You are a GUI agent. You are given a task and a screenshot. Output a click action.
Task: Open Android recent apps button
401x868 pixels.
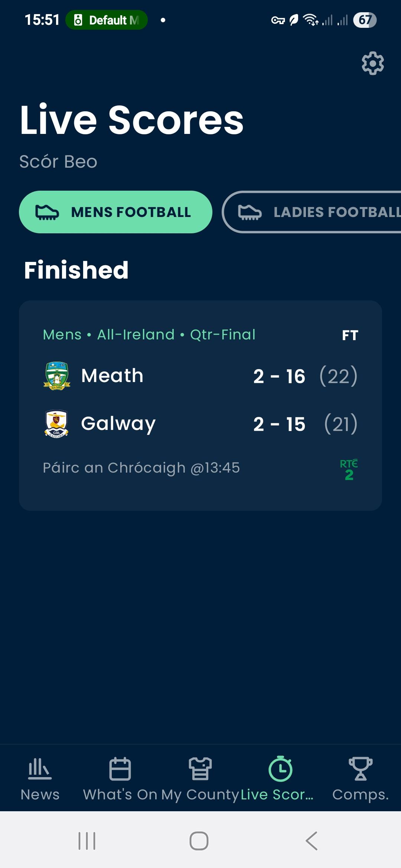click(87, 841)
